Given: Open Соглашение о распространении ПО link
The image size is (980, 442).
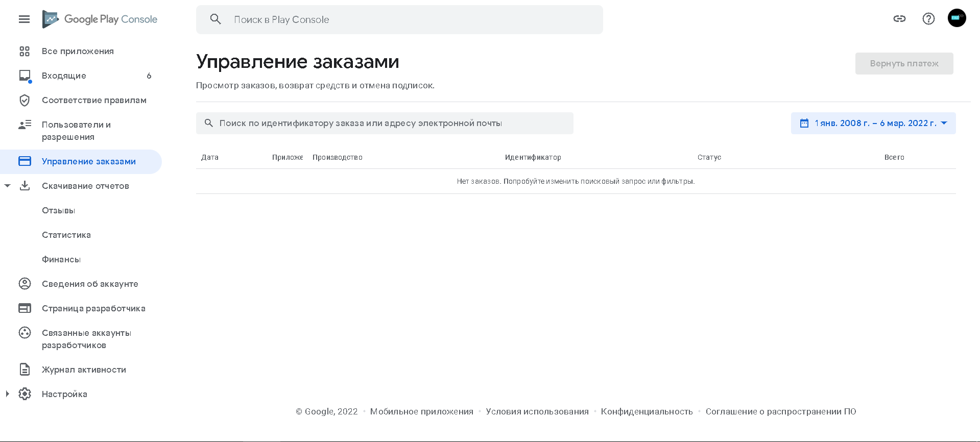Looking at the screenshot, I should (781, 411).
